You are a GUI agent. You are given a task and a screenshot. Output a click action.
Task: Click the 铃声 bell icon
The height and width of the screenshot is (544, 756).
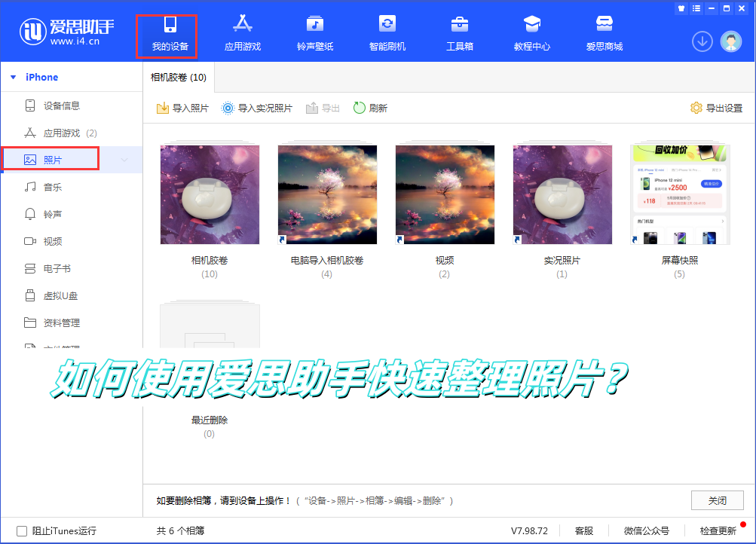click(30, 214)
